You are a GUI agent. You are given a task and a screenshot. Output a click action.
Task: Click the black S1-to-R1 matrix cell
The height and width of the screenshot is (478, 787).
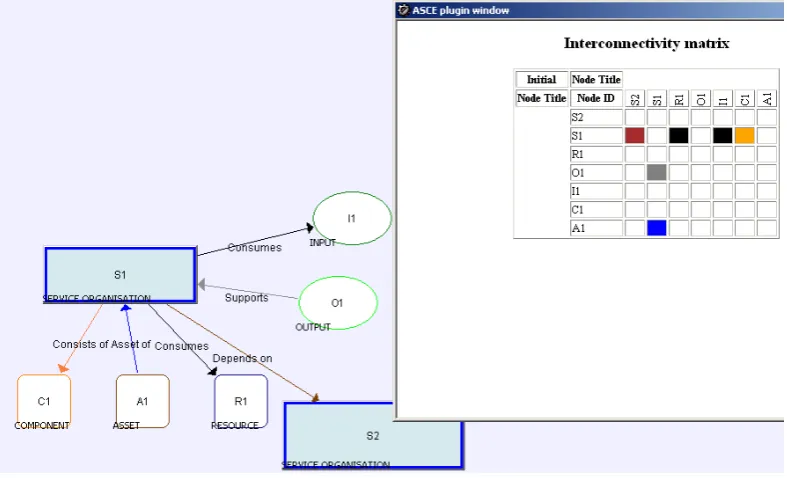pyautogui.click(x=679, y=136)
